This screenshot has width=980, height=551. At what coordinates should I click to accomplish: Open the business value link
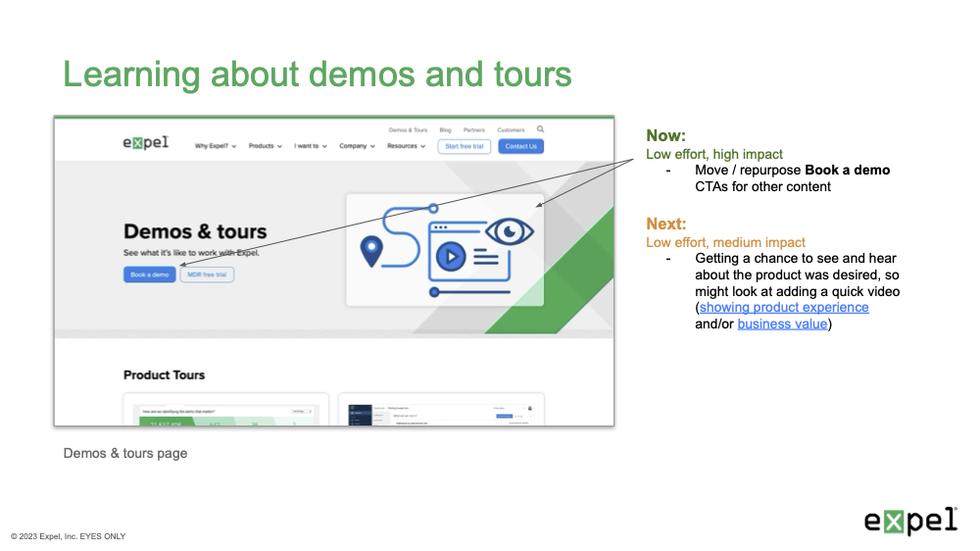782,324
